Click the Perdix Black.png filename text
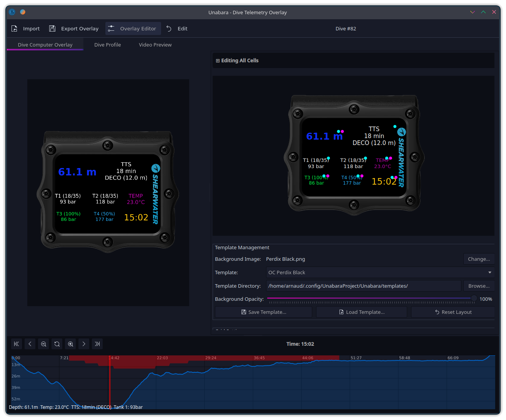This screenshot has height=420, width=506. pyautogui.click(x=285, y=259)
